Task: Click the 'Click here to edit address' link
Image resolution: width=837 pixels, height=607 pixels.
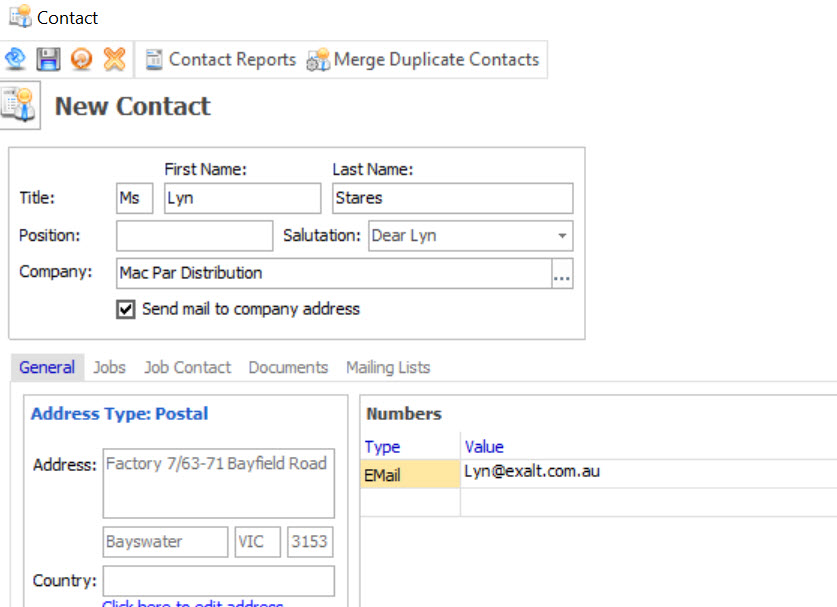Action: 192,604
